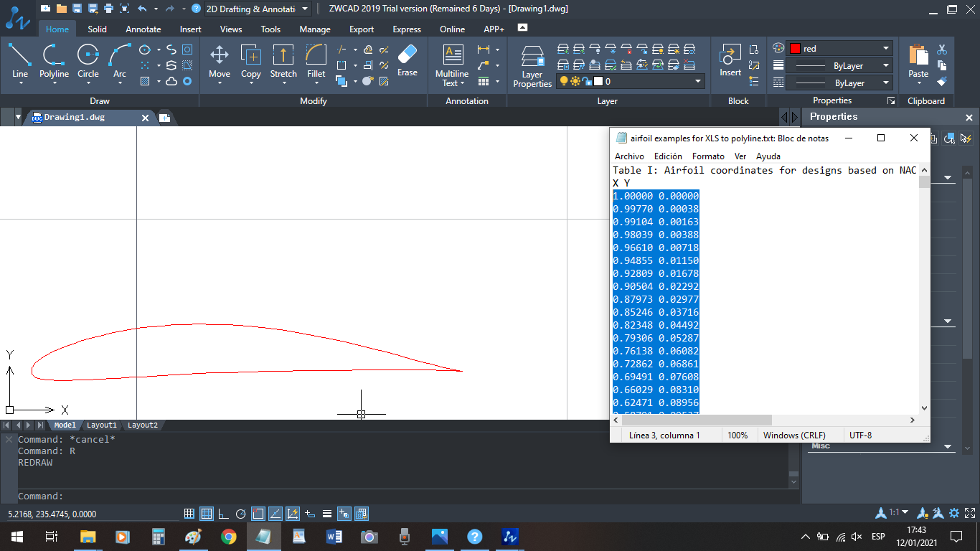
Task: Select the Polyline tool
Action: click(x=54, y=60)
